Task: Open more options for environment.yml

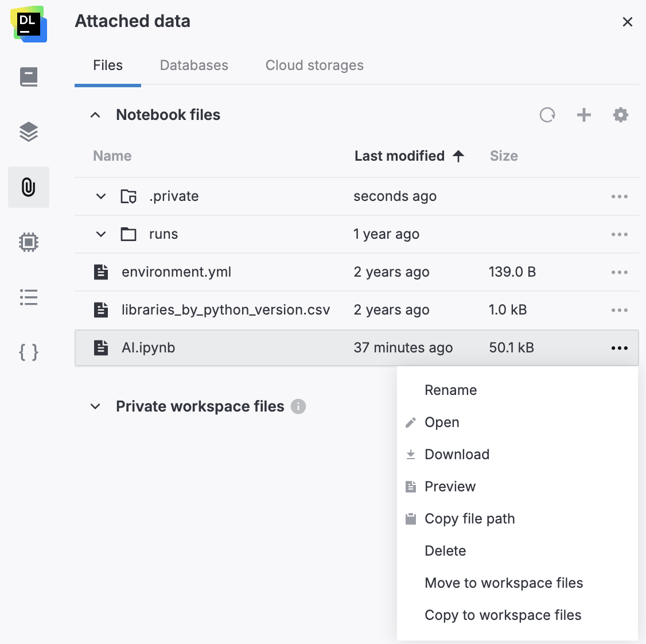Action: point(620,272)
